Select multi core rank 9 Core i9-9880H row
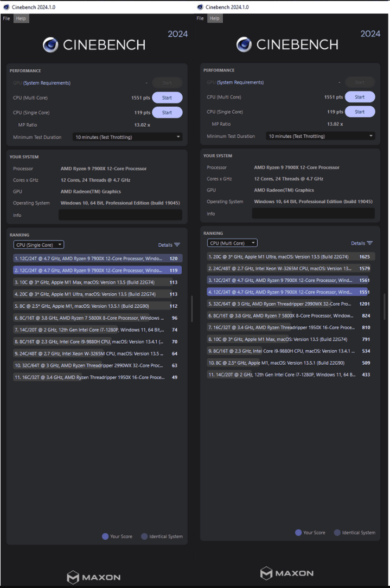 click(x=291, y=351)
